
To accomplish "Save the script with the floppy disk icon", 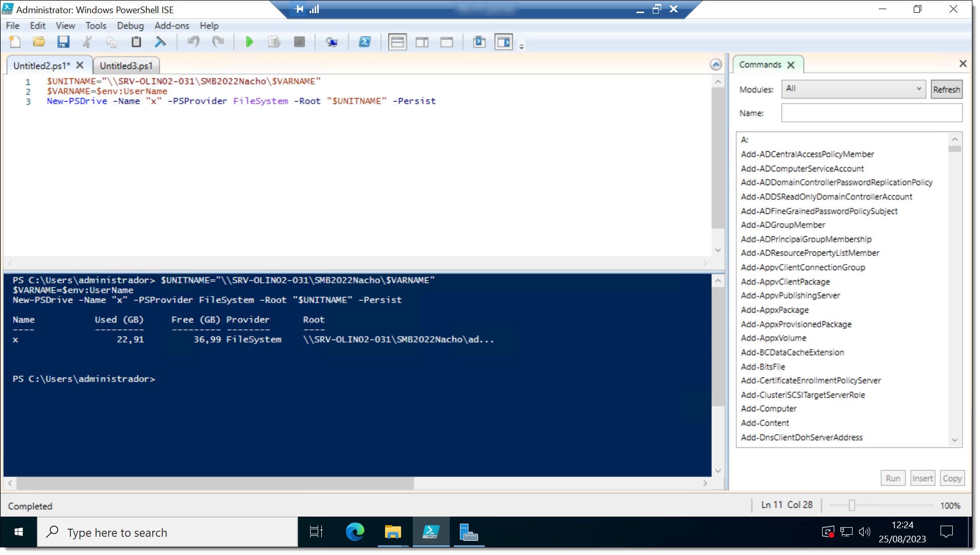I will [x=63, y=42].
